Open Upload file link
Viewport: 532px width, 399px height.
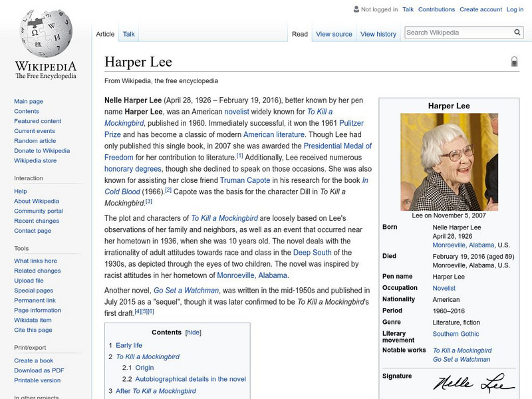[x=29, y=281]
